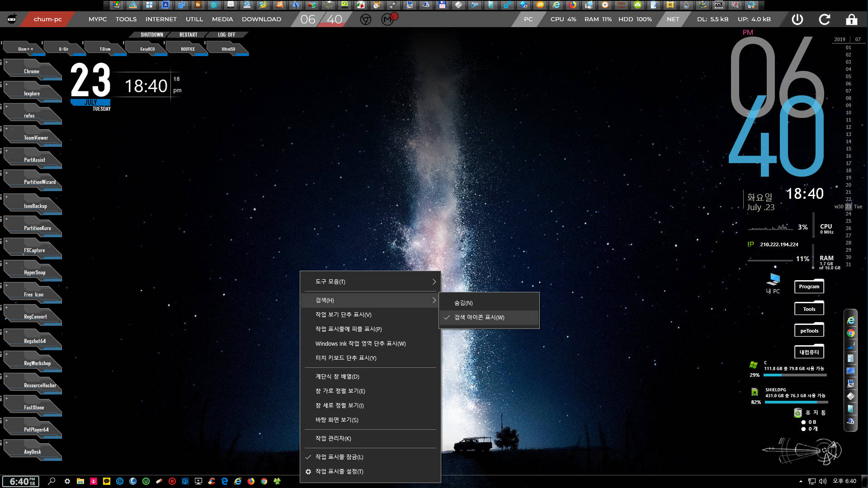
Task: Show hidden tray icons with the up arrow
Action: 801,481
